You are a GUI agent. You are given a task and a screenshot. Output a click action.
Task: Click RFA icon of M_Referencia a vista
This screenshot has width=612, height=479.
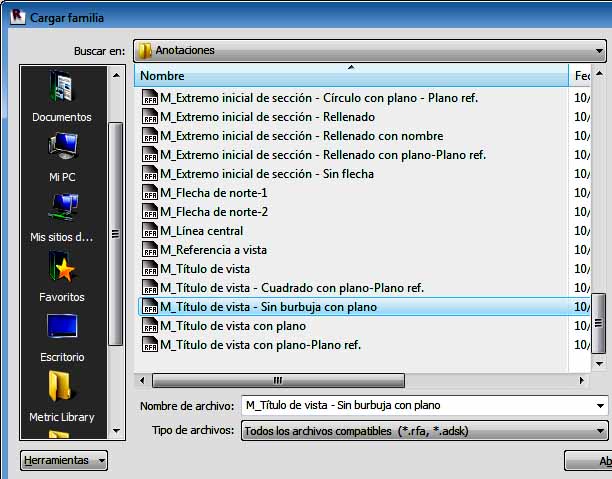pos(150,250)
